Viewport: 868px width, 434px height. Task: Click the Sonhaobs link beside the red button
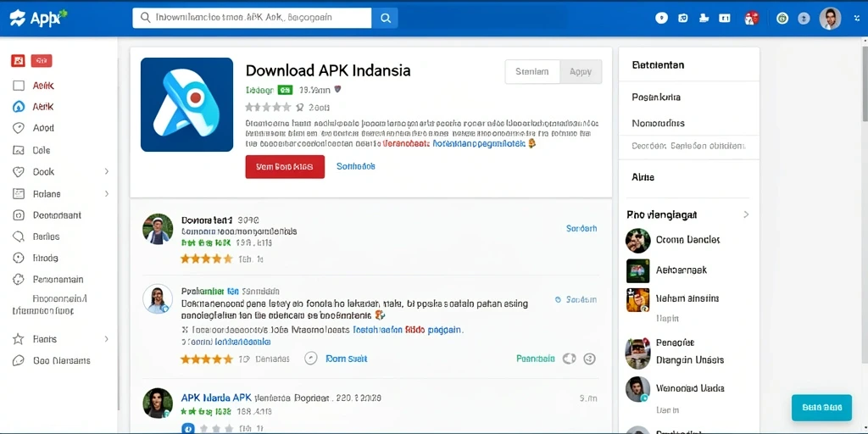click(355, 166)
